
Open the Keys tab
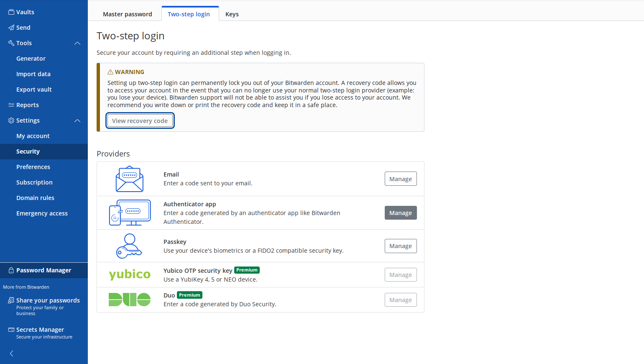[x=232, y=14]
